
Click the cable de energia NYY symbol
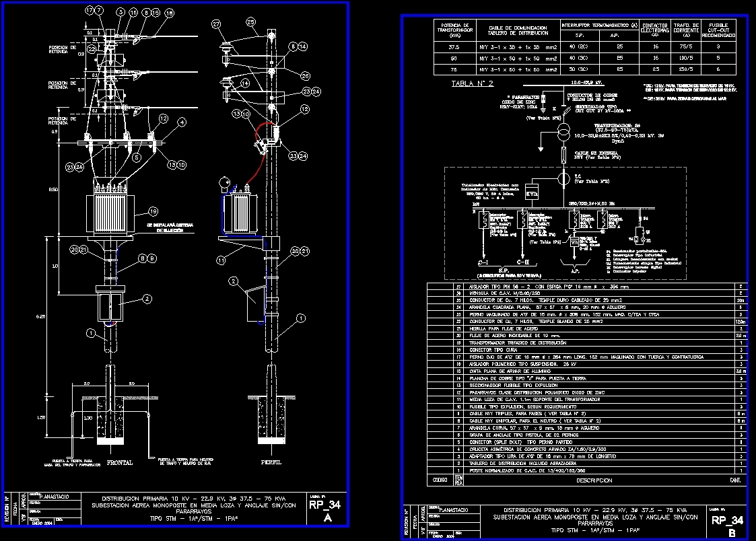(x=564, y=154)
